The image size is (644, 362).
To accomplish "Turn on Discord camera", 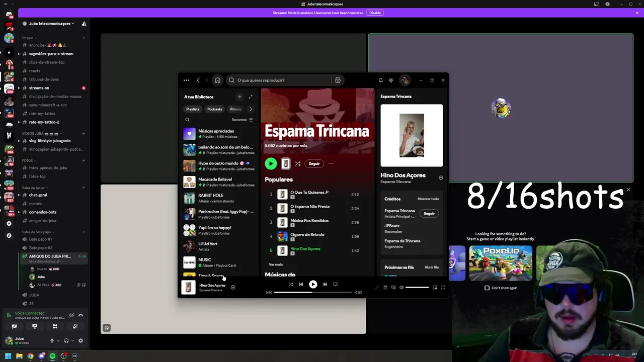I will coord(14,326).
